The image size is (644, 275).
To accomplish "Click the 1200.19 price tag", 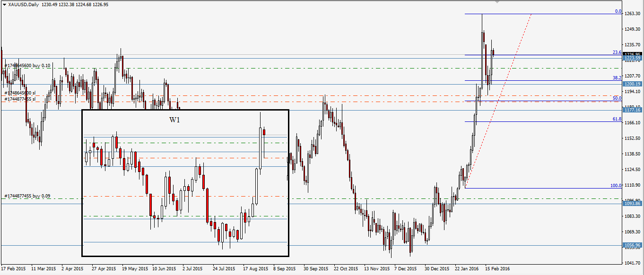I will click(x=632, y=84).
